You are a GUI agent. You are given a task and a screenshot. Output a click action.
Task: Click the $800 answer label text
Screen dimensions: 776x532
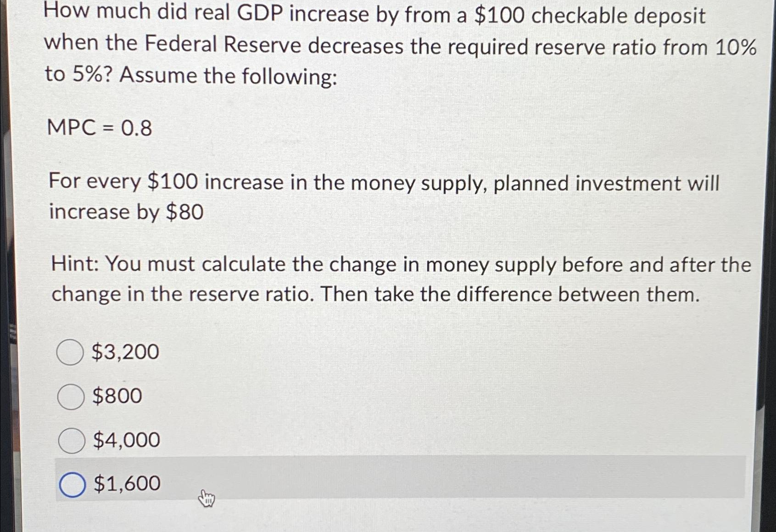pos(117,396)
